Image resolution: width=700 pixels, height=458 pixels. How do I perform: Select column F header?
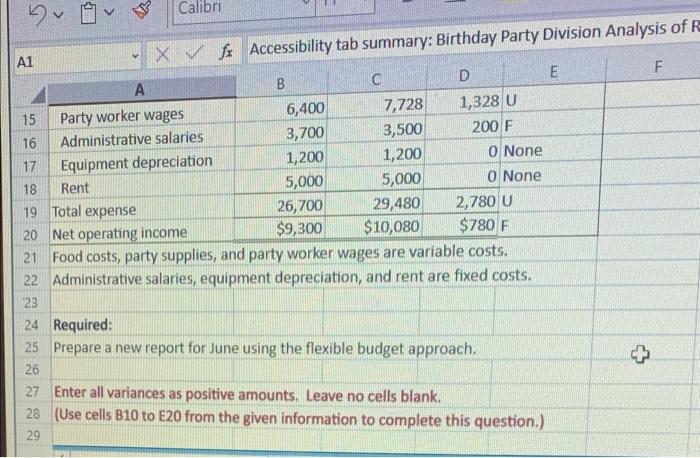coord(657,67)
